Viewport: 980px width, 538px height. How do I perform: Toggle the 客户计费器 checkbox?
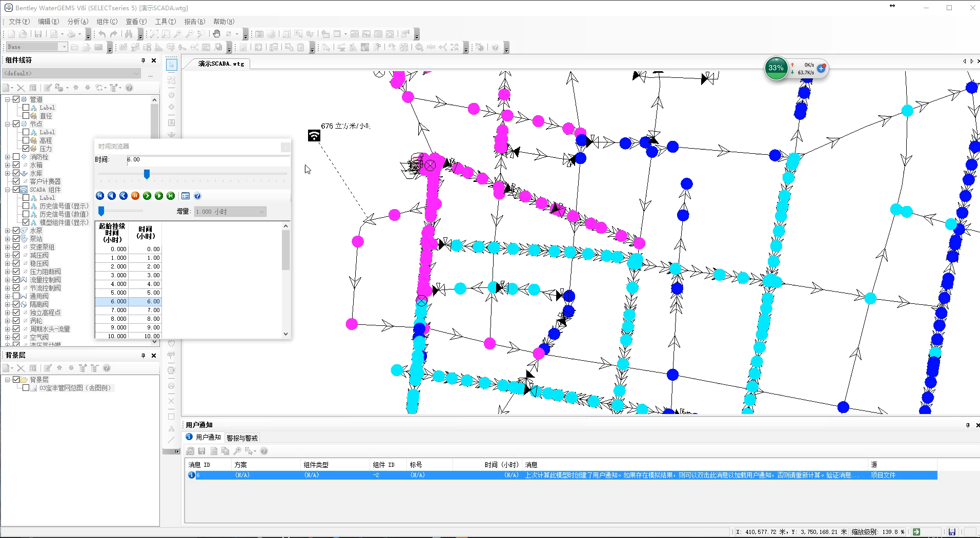pyautogui.click(x=16, y=181)
